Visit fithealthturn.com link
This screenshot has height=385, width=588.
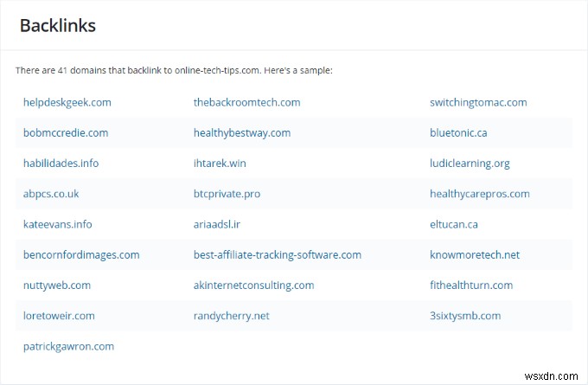point(471,286)
